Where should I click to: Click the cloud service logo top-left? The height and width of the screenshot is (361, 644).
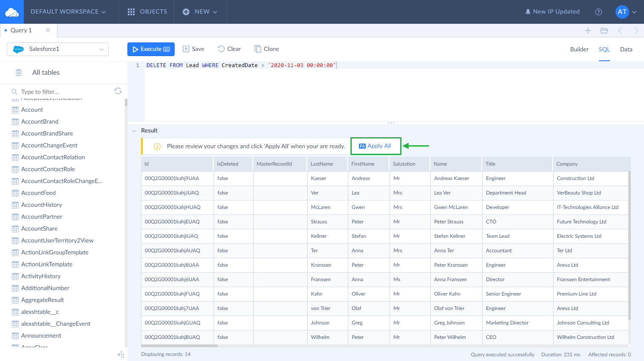coord(11,11)
